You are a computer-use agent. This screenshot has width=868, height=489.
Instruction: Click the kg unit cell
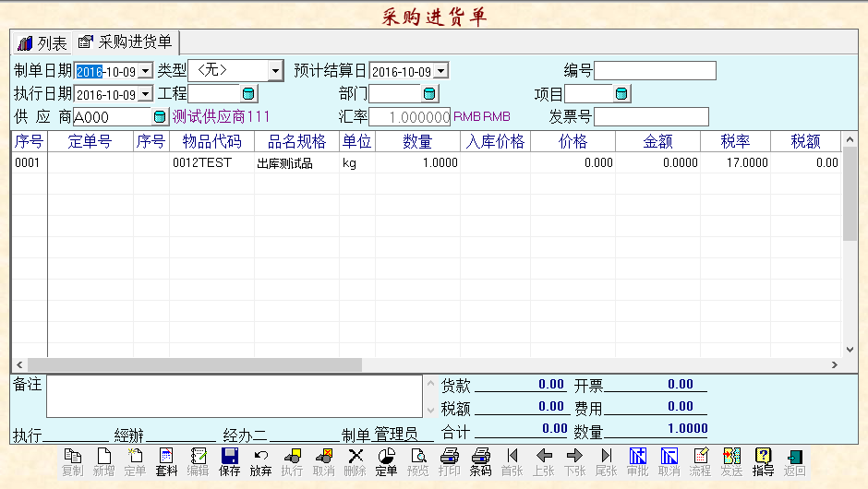click(x=357, y=162)
